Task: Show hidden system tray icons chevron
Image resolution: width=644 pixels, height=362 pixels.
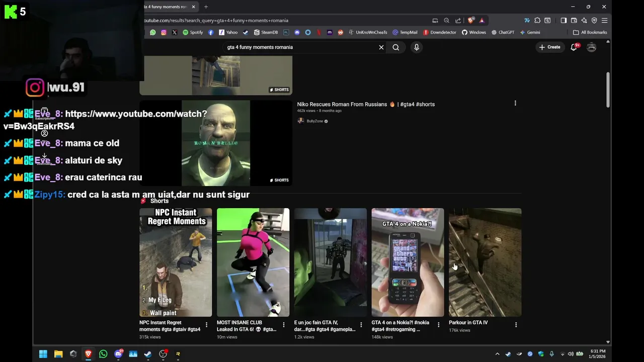Action: tap(498, 354)
